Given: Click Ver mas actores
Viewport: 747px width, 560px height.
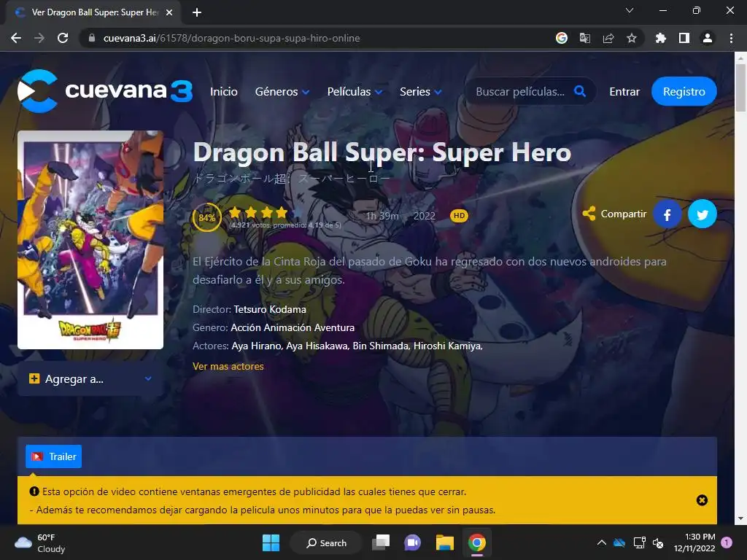Looking at the screenshot, I should click(228, 366).
